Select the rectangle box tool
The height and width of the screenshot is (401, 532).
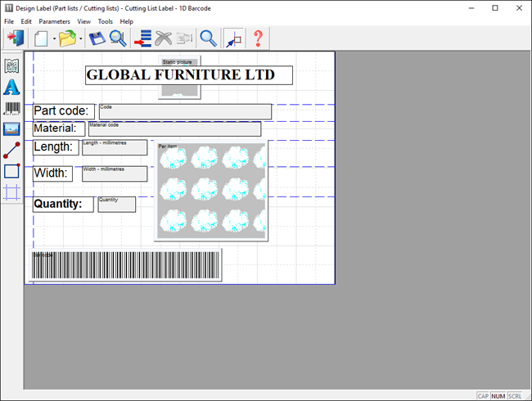[11, 171]
